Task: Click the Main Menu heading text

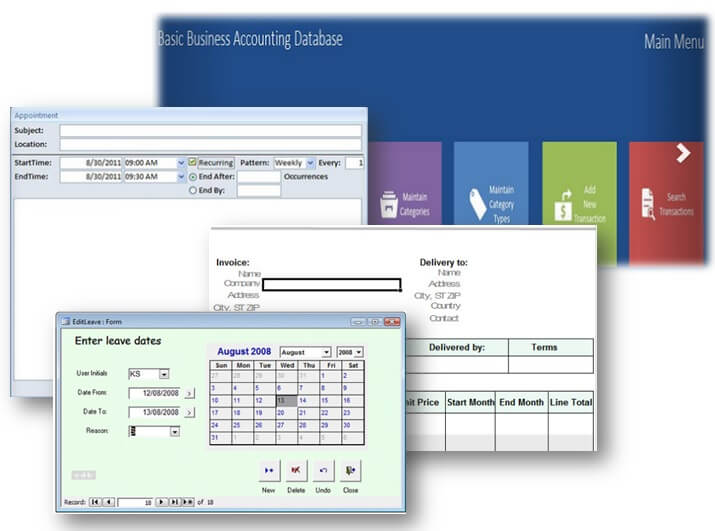Action: (674, 42)
